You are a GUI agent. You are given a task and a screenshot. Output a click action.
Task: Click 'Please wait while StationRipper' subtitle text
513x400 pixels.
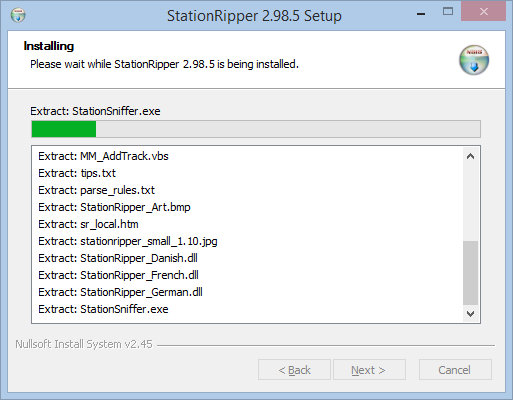coord(164,64)
